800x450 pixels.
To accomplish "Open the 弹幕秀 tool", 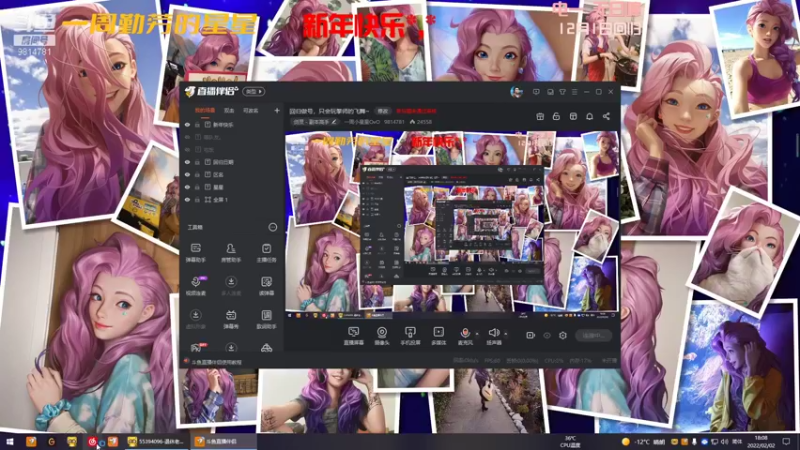I will (x=231, y=319).
